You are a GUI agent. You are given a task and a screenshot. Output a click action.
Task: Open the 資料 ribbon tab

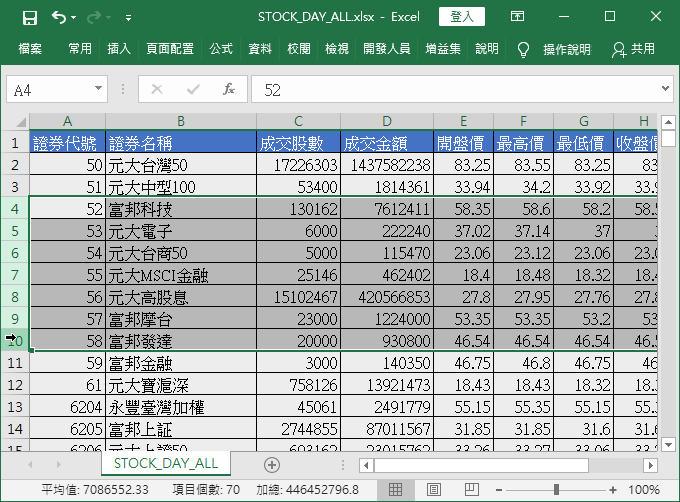pyautogui.click(x=260, y=49)
